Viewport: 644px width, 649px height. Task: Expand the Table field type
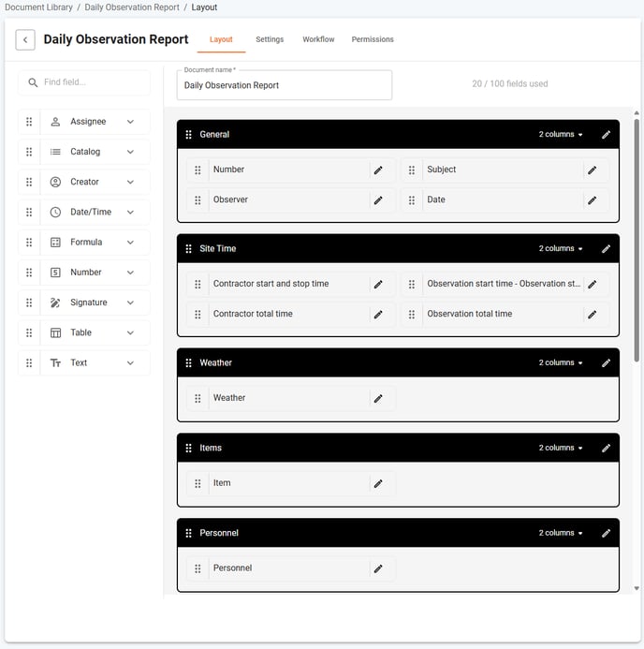point(130,332)
